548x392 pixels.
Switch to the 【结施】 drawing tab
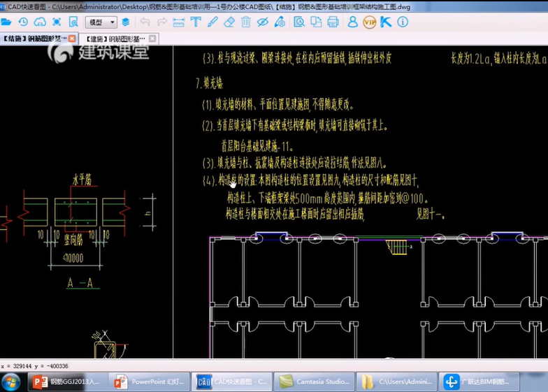click(x=35, y=38)
